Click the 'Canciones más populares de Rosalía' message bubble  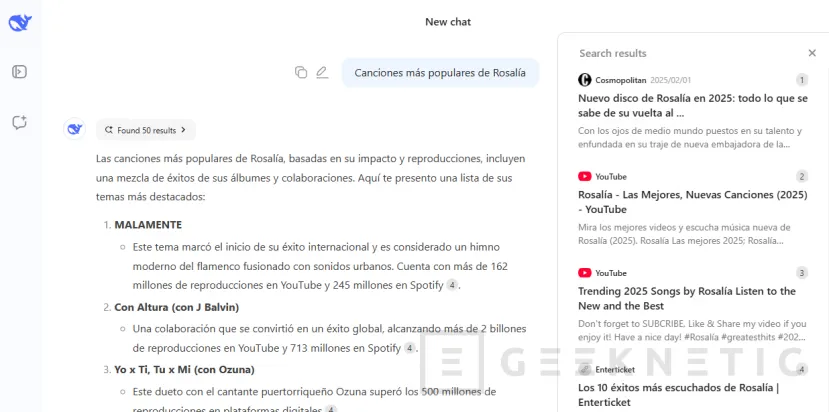[440, 72]
